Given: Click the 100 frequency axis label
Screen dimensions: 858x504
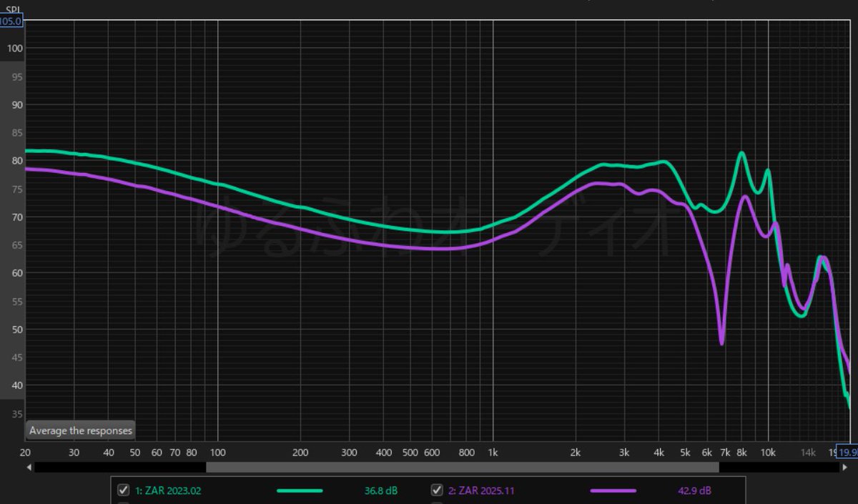Looking at the screenshot, I should click(217, 453).
